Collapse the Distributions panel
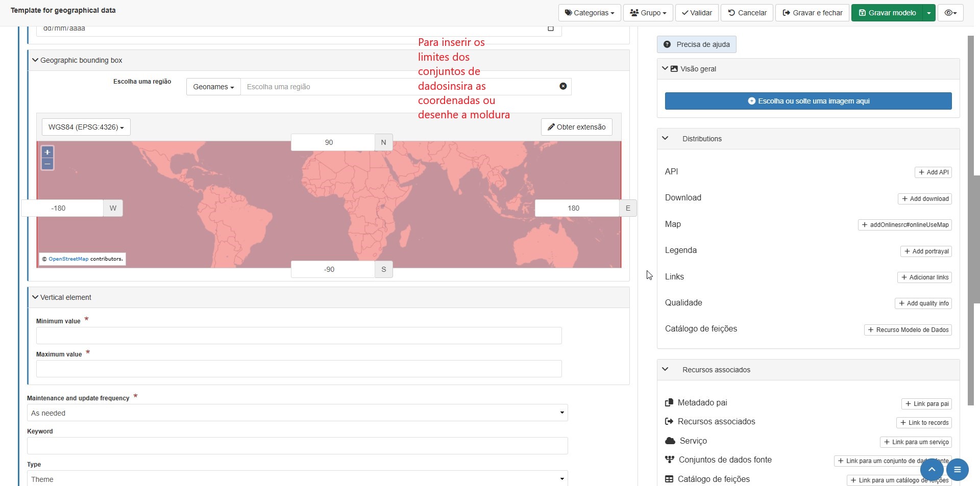Image resolution: width=980 pixels, height=486 pixels. pyautogui.click(x=665, y=138)
